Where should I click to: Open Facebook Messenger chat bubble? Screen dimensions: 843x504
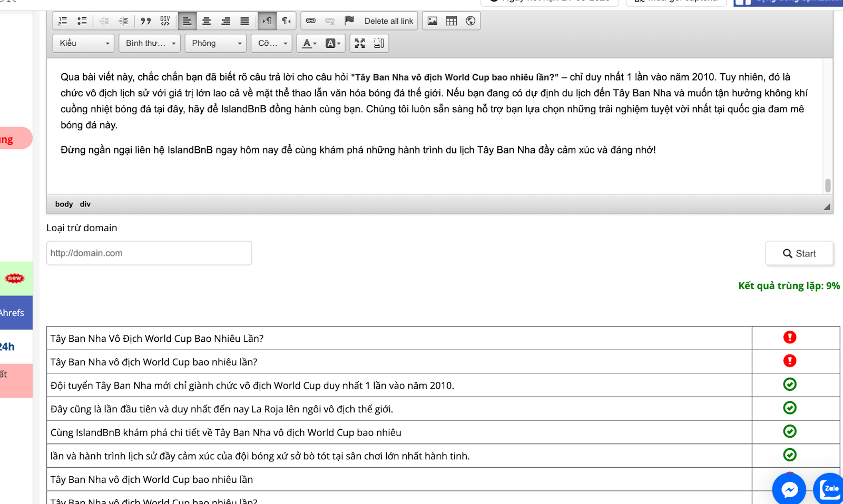pos(789,490)
